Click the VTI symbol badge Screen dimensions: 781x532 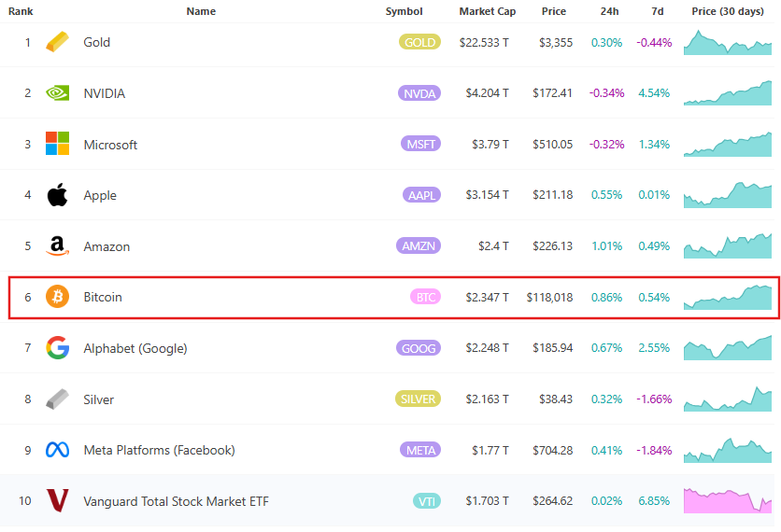pos(427,501)
